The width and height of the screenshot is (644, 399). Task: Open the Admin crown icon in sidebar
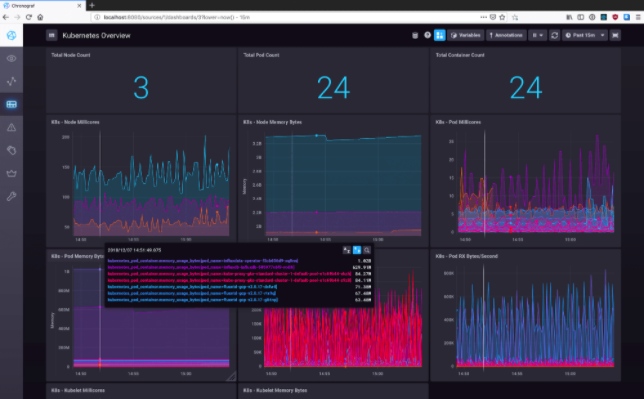point(12,173)
